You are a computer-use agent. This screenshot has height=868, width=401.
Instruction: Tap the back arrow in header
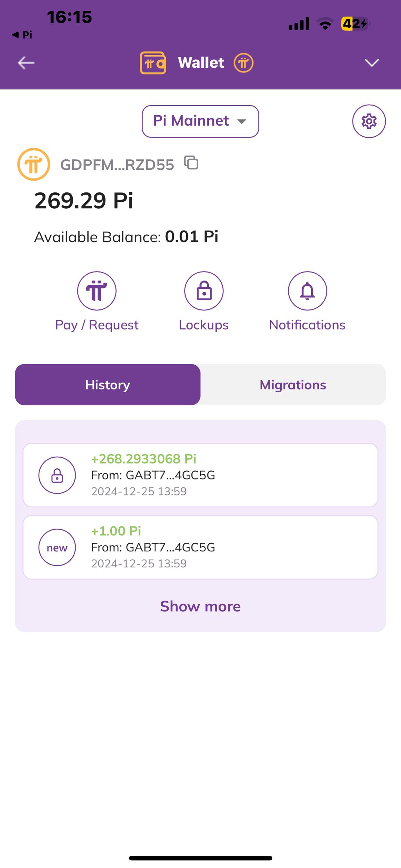click(26, 63)
